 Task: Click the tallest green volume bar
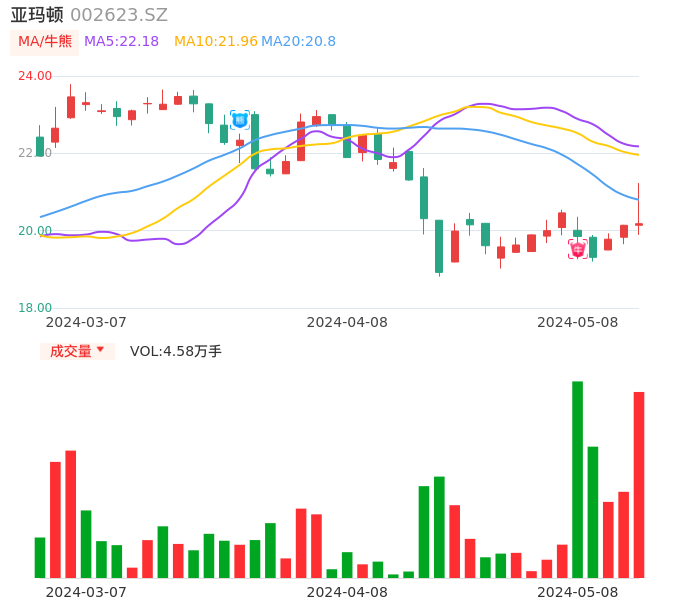coord(577,479)
